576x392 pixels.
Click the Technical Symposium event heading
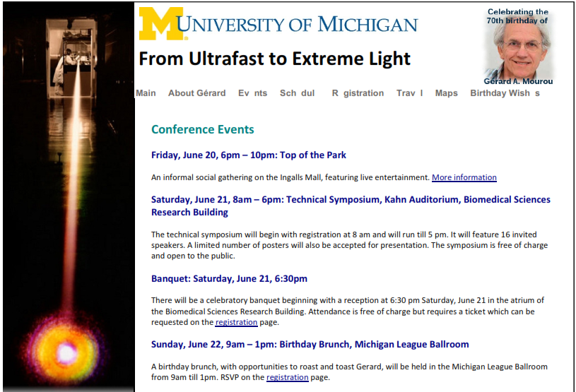[x=351, y=206]
